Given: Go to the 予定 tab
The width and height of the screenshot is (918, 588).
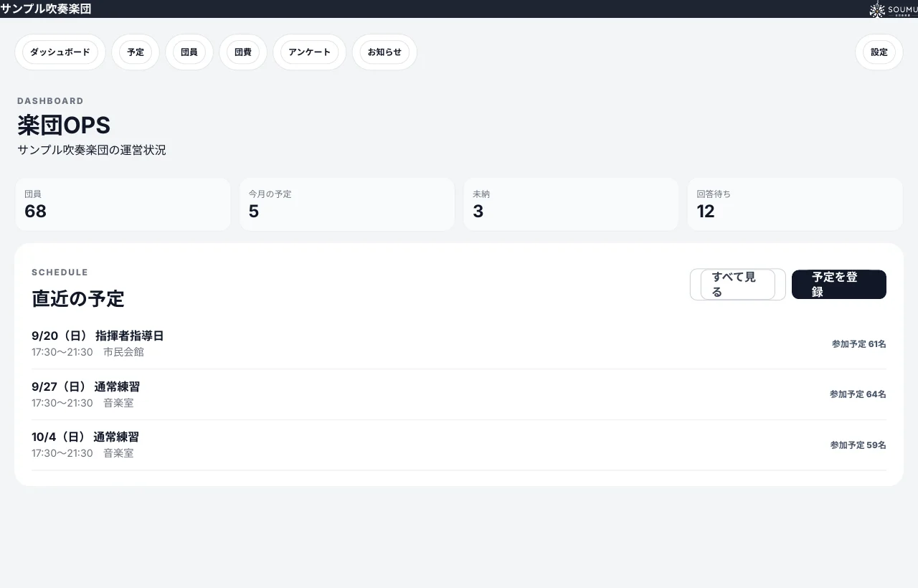Looking at the screenshot, I should [136, 52].
